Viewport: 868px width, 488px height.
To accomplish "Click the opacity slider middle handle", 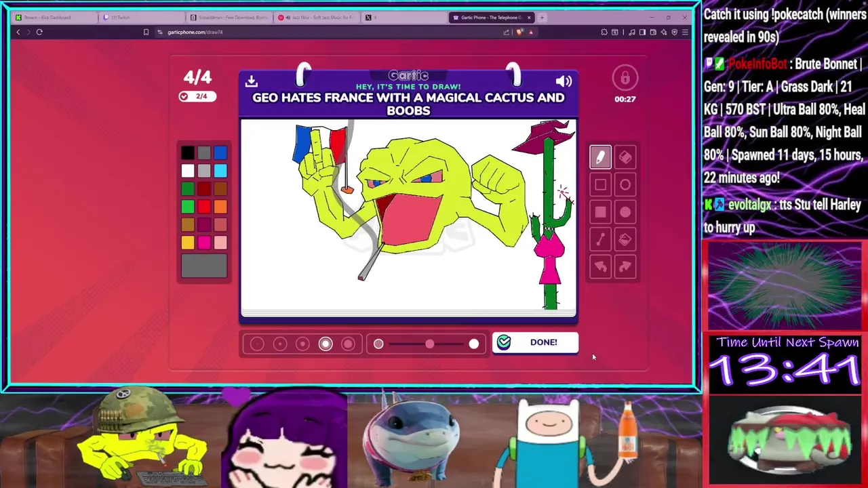I will [x=429, y=344].
